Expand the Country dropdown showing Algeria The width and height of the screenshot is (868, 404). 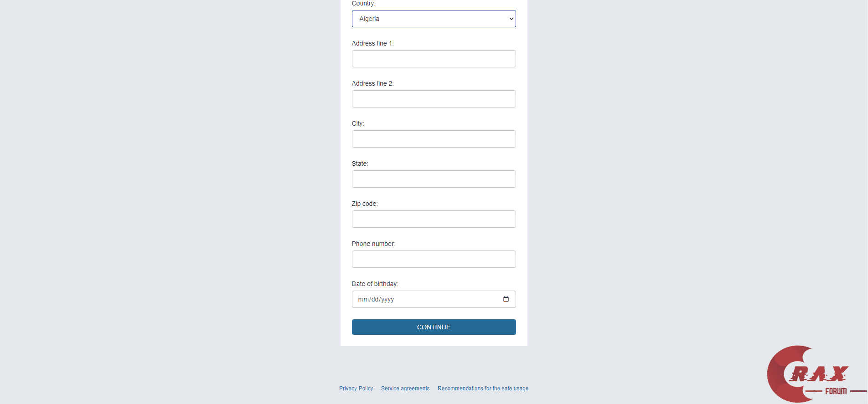tap(434, 19)
